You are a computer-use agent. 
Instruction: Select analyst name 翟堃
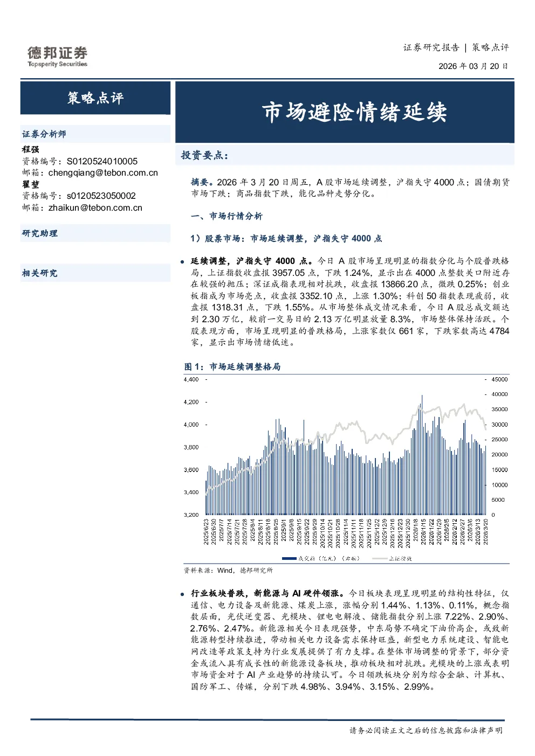click(x=31, y=184)
